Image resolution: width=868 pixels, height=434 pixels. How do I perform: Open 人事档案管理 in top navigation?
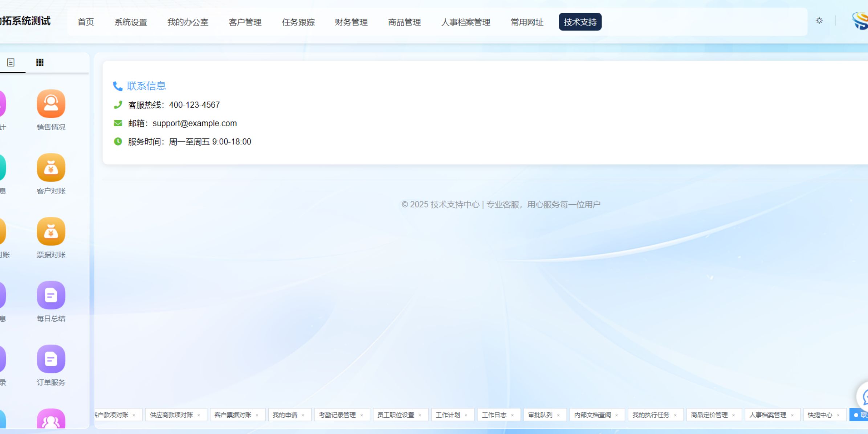465,22
